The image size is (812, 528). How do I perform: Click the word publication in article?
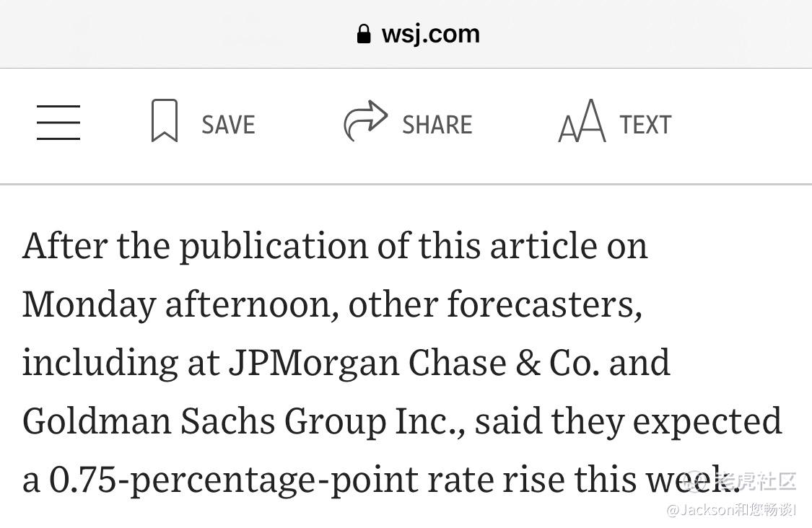tap(274, 247)
